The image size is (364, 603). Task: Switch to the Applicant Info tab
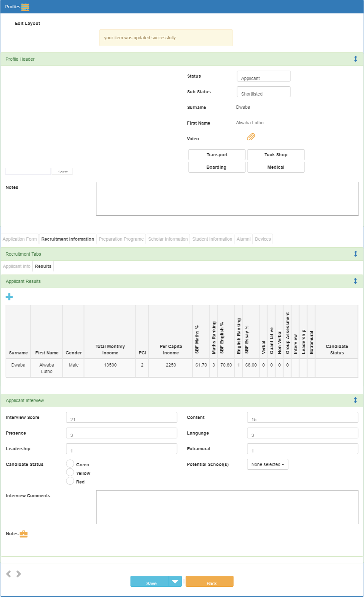17,266
